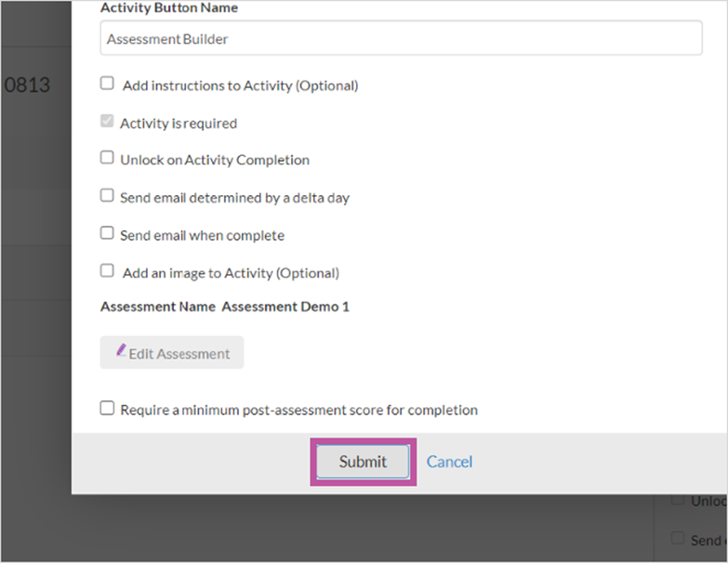Viewport: 728px width, 563px height.
Task: Enable Unlock on Activity Completion checkbox
Action: pos(107,158)
